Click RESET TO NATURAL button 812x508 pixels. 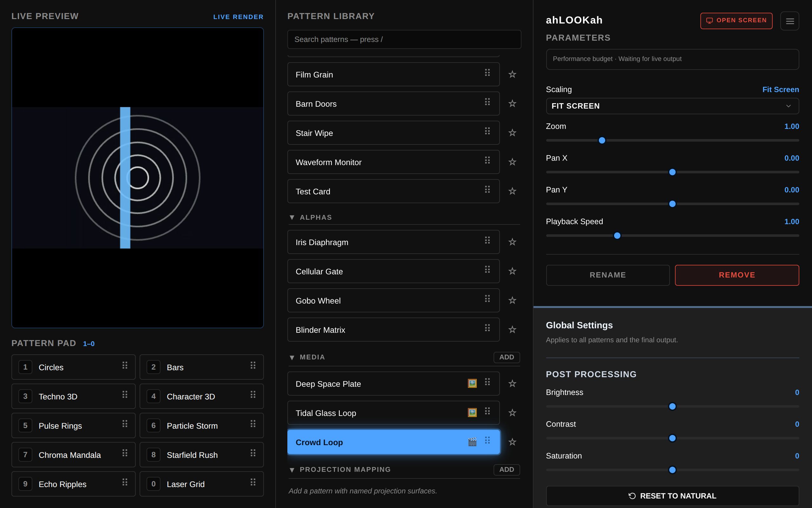pyautogui.click(x=672, y=496)
